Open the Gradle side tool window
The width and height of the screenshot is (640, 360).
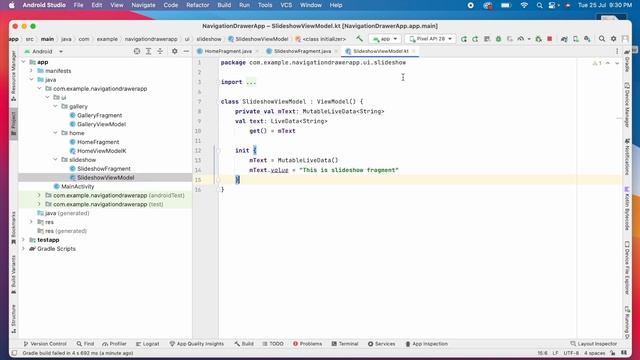[x=628, y=61]
